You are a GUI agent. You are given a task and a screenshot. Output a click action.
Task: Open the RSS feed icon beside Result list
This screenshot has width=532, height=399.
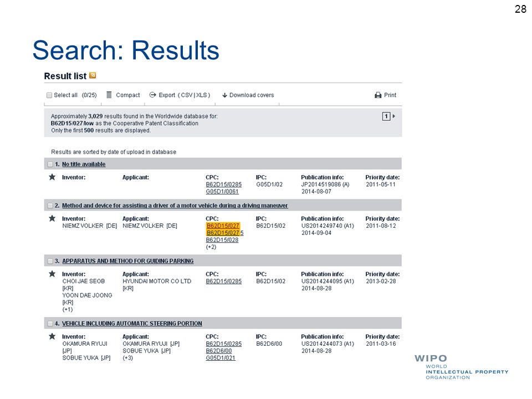pyautogui.click(x=93, y=75)
